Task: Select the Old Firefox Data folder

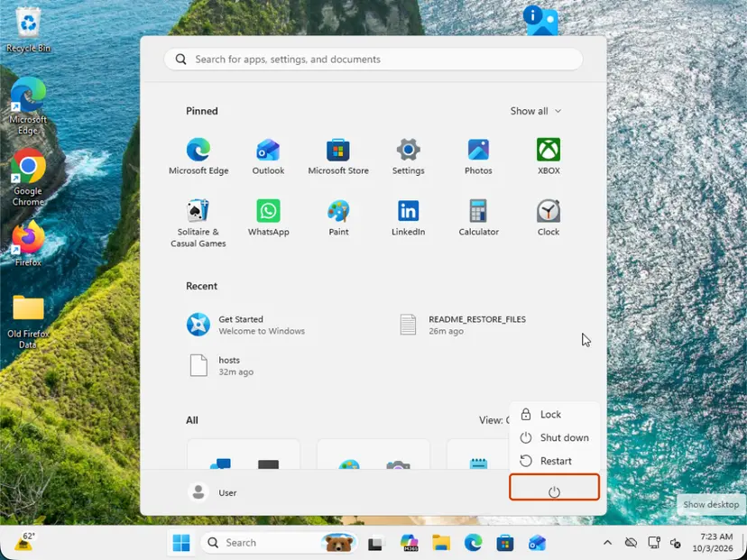Action: pyautogui.click(x=28, y=321)
